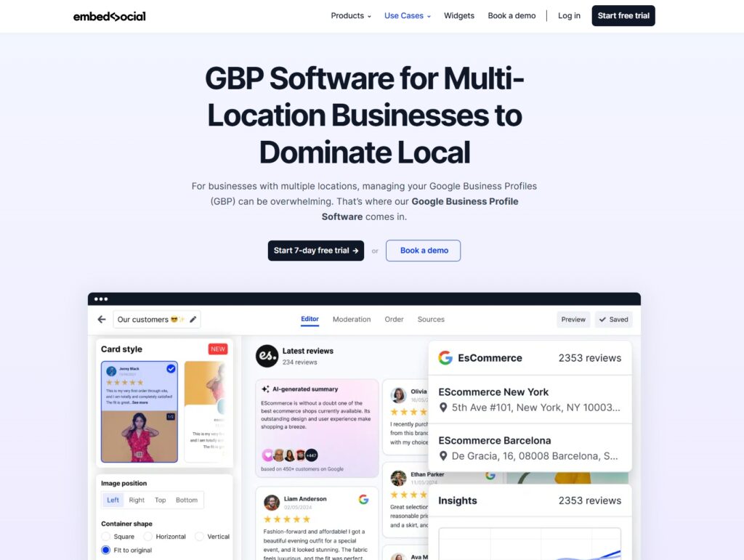Toggle the blue check on the selected card
The width and height of the screenshot is (744, 560).
tap(171, 368)
